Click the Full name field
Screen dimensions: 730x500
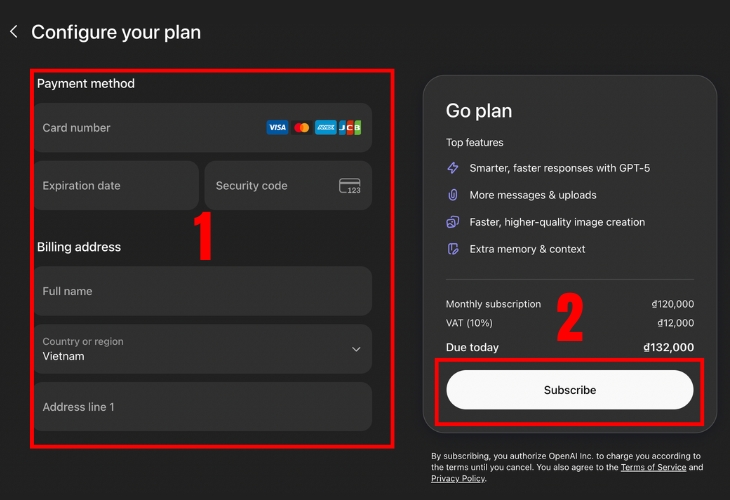point(200,291)
